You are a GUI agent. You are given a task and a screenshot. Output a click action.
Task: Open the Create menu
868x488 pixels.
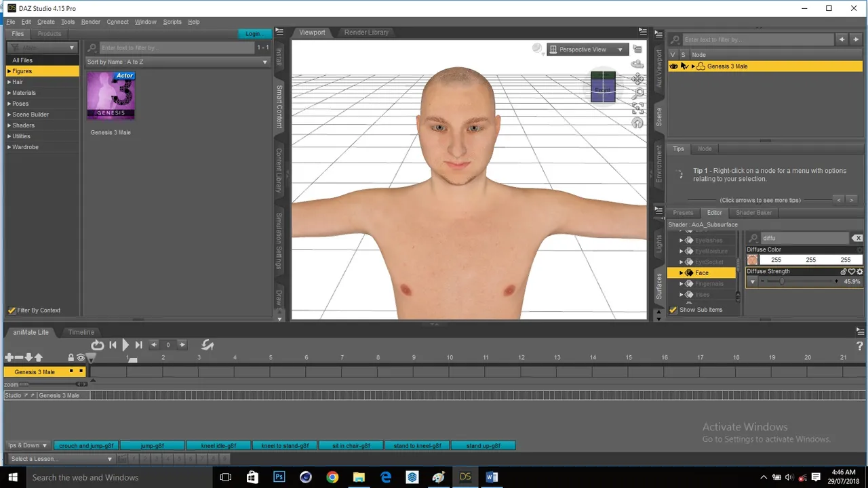coord(46,22)
